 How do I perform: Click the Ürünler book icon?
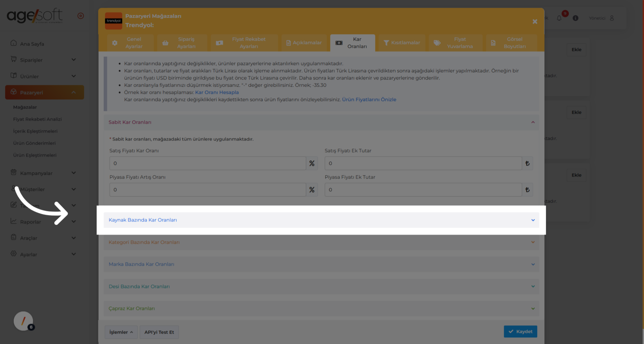(13, 75)
